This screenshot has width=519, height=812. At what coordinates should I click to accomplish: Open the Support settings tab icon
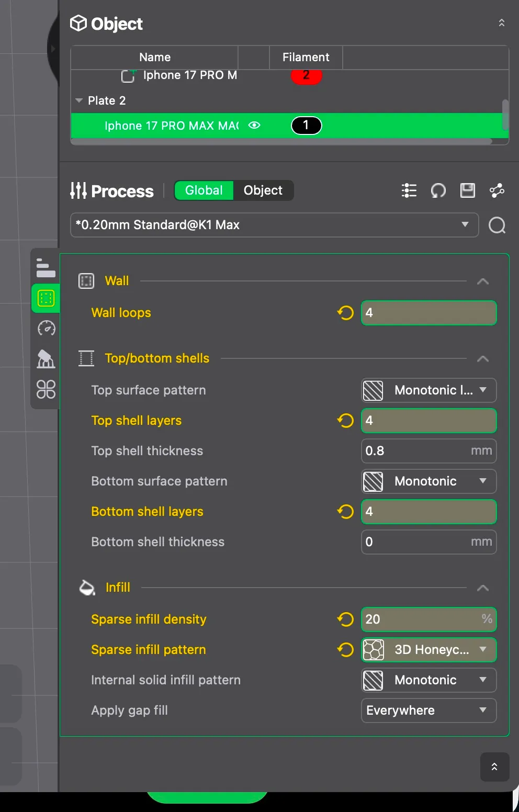coord(46,359)
